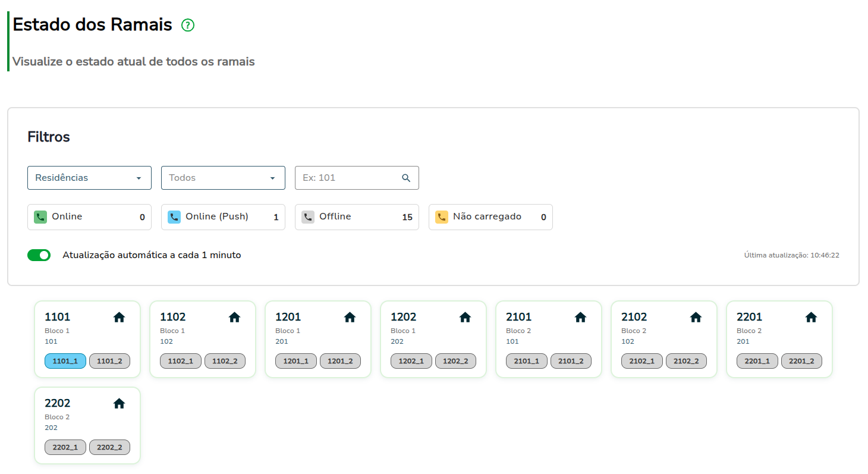868x474 pixels.
Task: Click the blue Online (Push) phone icon
Action: pos(174,217)
